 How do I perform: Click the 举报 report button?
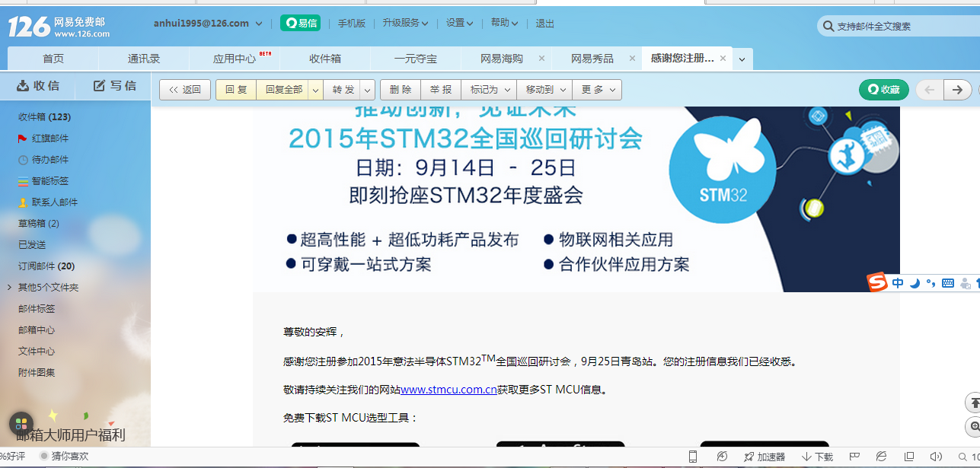point(440,90)
